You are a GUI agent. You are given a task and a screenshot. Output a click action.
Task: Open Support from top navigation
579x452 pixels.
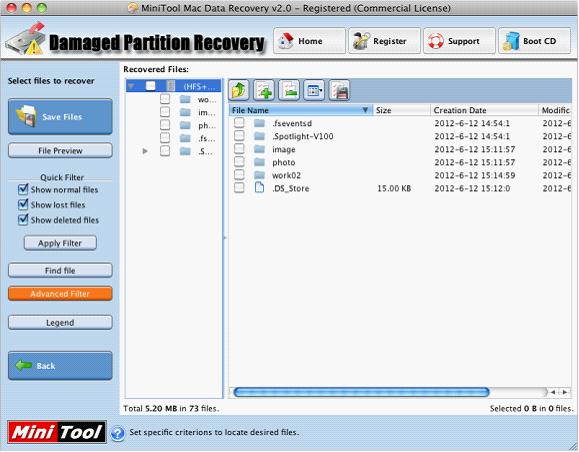[x=459, y=41]
